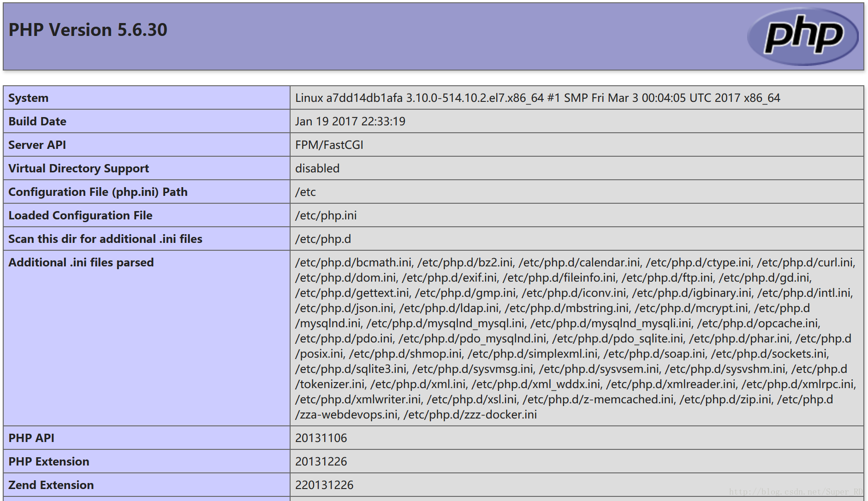Select the '20131226' PHP Extension value
Image resolution: width=868 pixels, height=501 pixels.
coord(321,462)
